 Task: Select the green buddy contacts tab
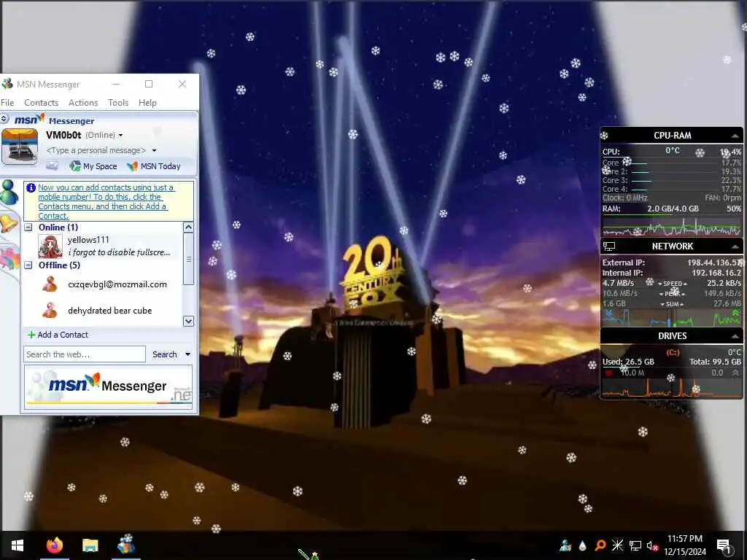click(x=9, y=192)
